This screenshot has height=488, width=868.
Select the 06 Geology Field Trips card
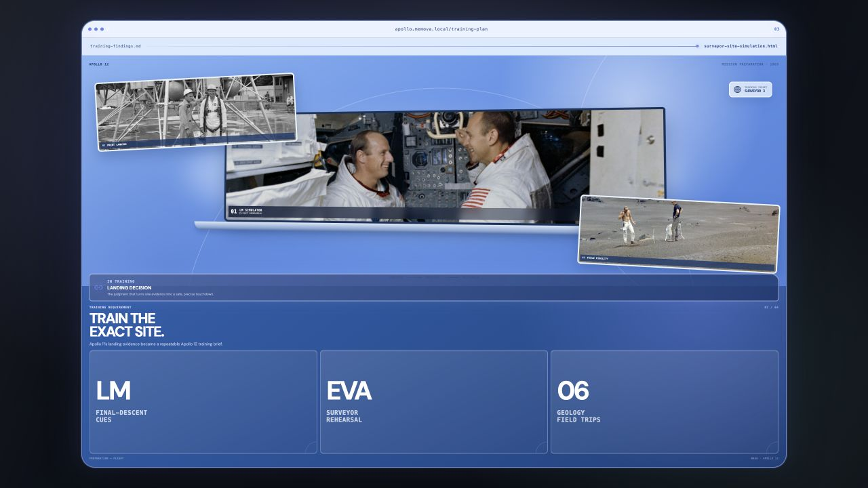point(665,402)
